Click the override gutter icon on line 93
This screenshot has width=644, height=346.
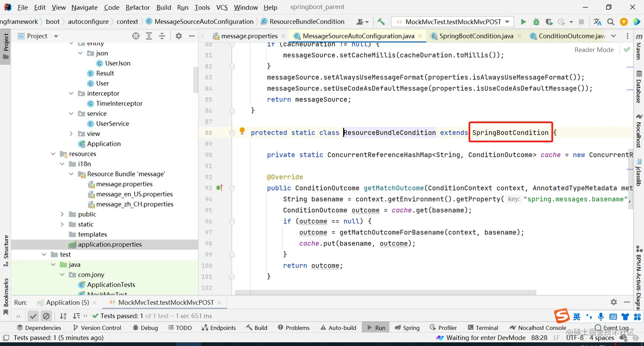click(x=219, y=187)
